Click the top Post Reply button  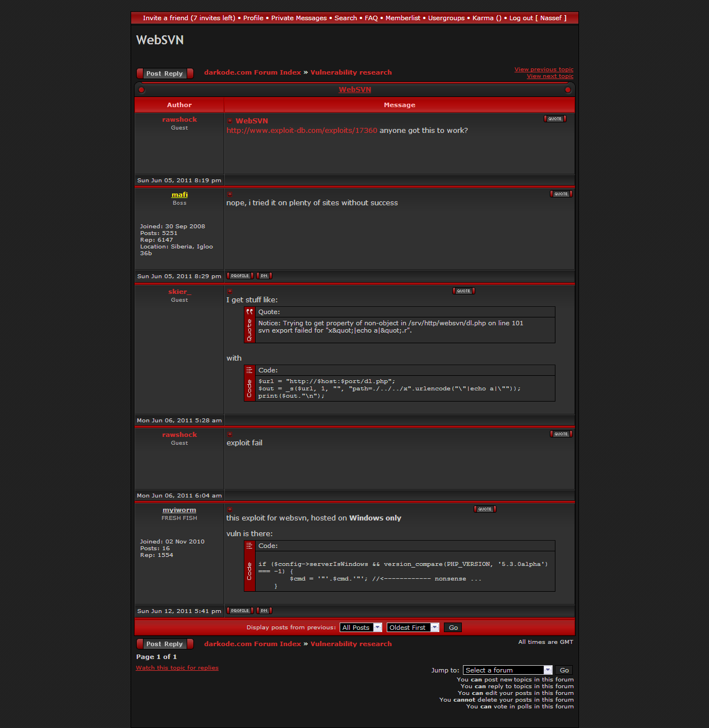click(165, 73)
